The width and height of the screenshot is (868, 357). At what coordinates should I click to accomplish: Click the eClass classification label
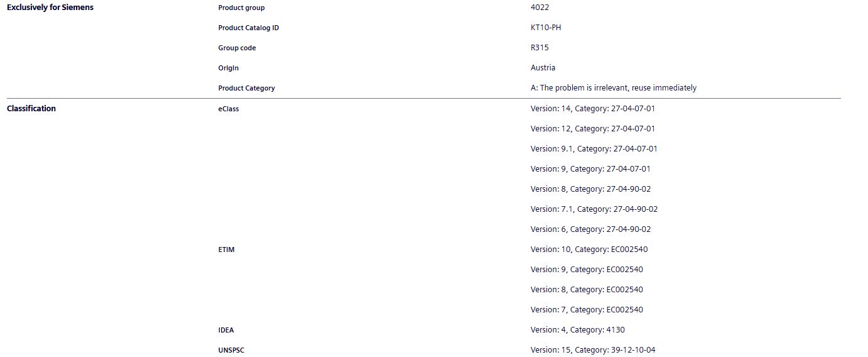[x=229, y=109]
